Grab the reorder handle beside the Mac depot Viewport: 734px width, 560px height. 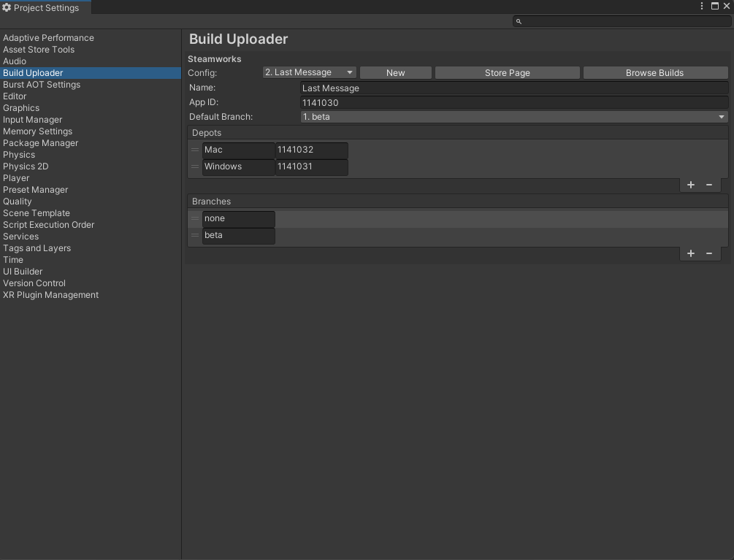coord(194,150)
